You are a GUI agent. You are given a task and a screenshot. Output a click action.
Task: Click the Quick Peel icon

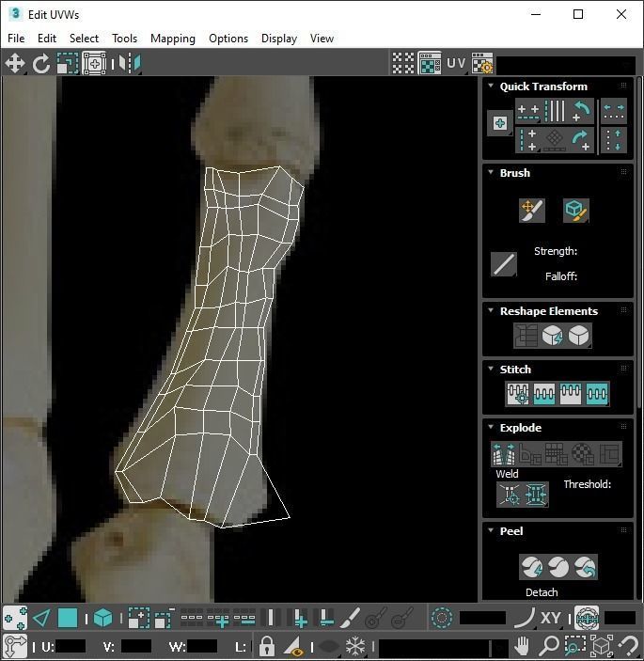point(532,567)
